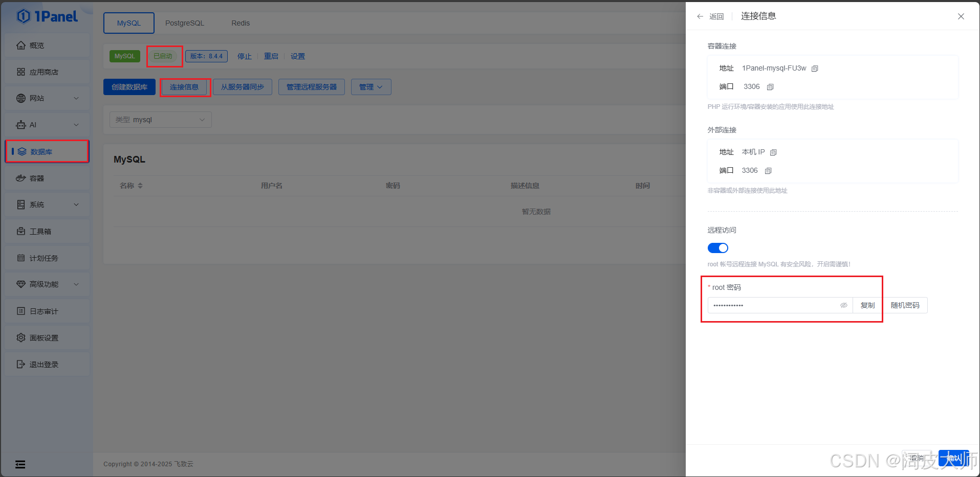Expand the AI sidebar submenu
Image resolution: width=980 pixels, height=477 pixels.
[76, 125]
